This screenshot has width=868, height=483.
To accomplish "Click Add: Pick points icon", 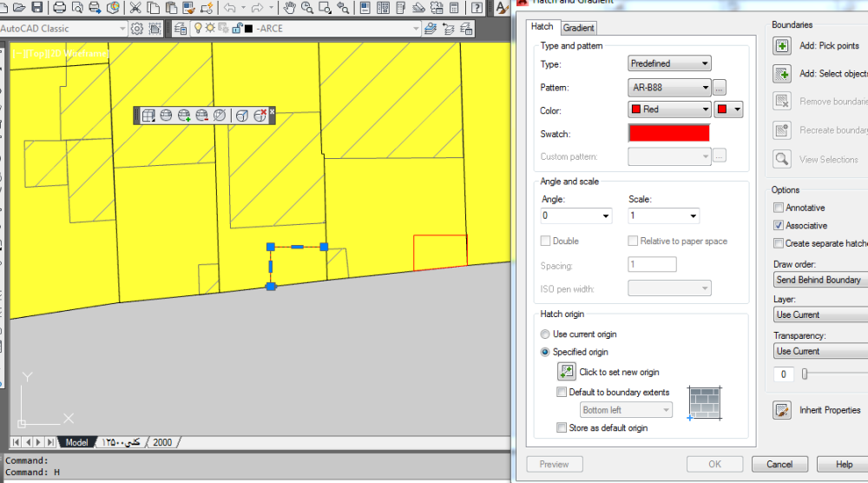I will tap(782, 46).
